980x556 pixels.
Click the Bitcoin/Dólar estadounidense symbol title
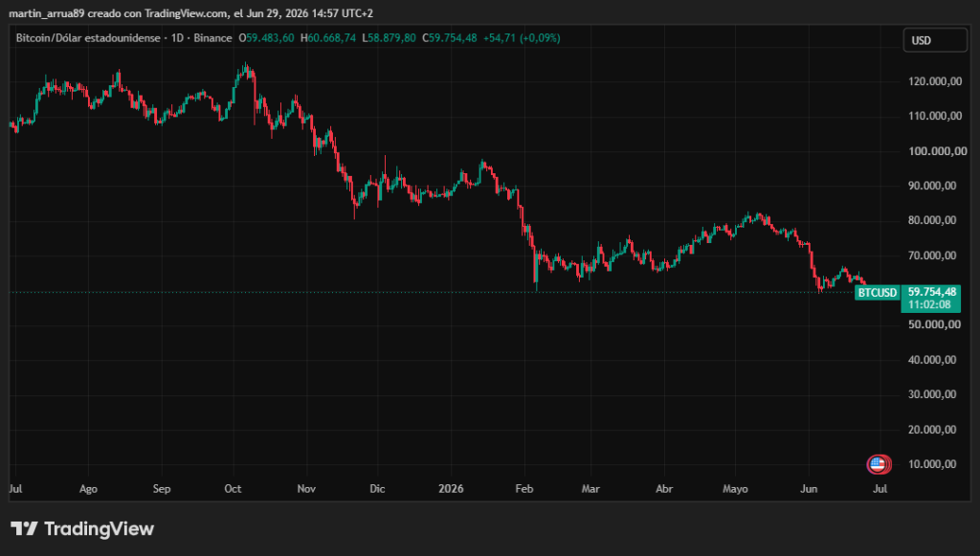(88, 38)
